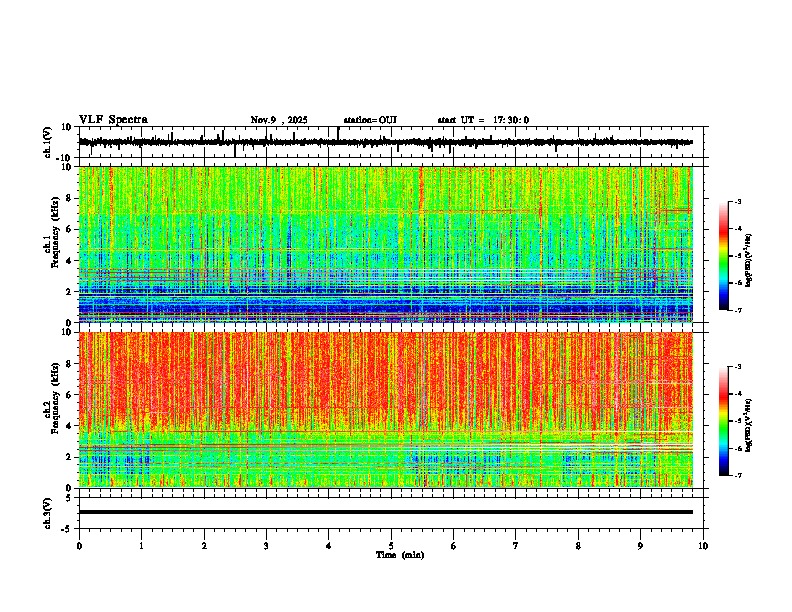Image resolution: width=792 pixels, height=612 pixels.
Task: Click the "station=OUJ" label
Action: [370, 120]
